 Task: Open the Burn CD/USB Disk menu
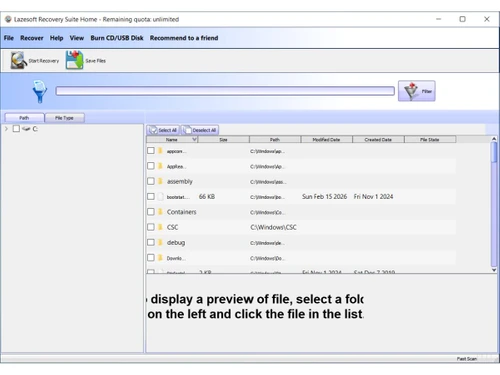[117, 38]
